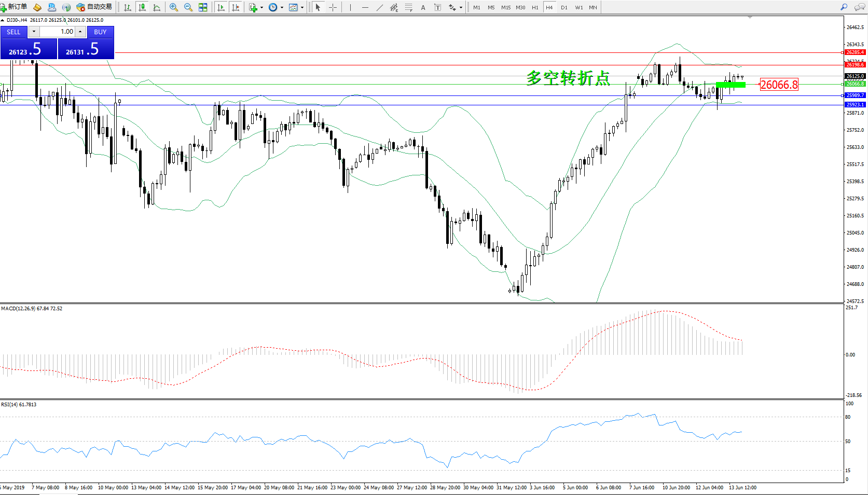The height and width of the screenshot is (495, 868).
Task: Click the BUY button
Action: pos(100,32)
